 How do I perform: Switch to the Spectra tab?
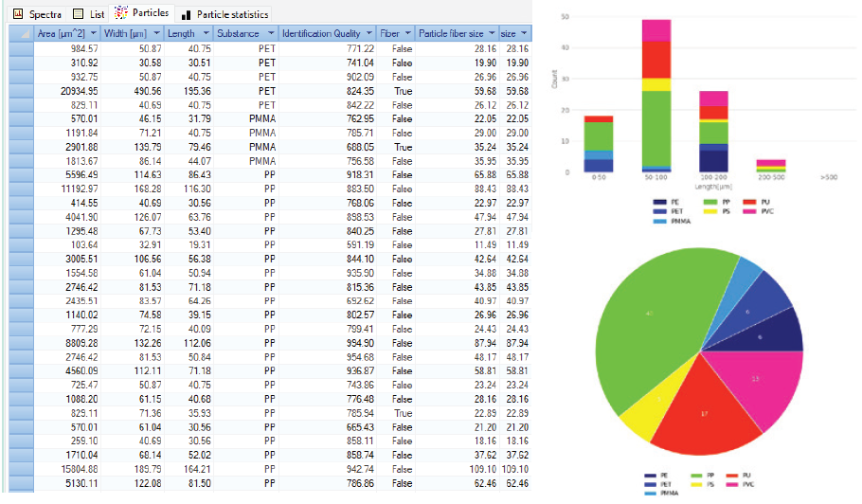point(37,14)
